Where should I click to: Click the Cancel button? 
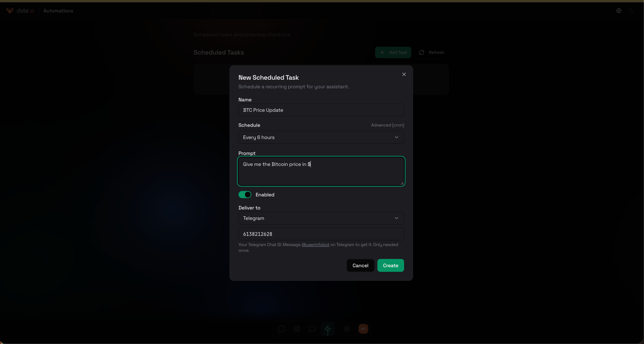[360, 265]
